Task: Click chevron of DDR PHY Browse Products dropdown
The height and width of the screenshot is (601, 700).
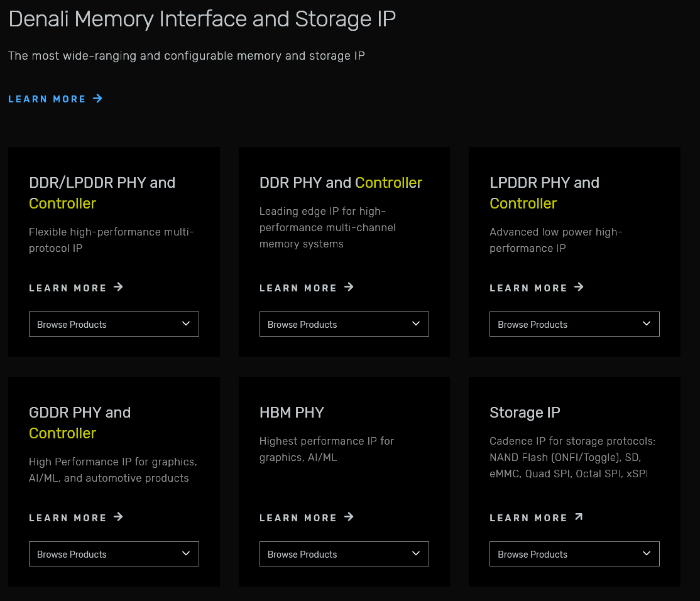Action: [416, 323]
